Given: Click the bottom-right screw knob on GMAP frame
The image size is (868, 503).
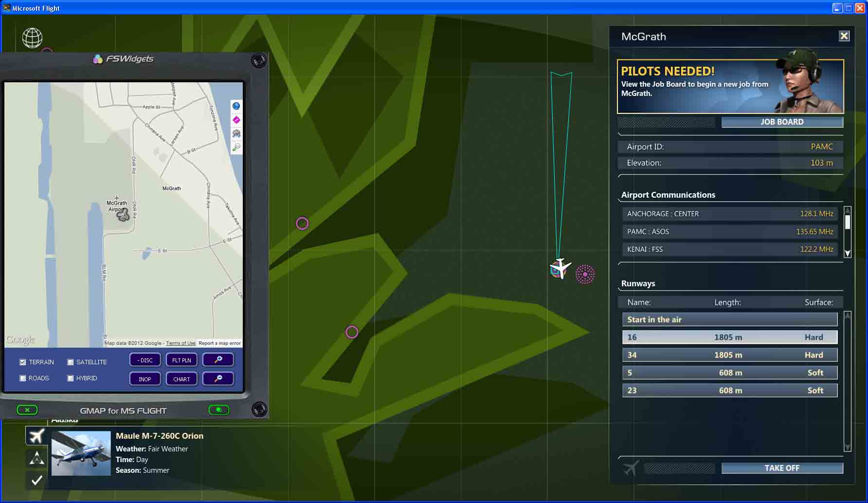Looking at the screenshot, I should (x=259, y=409).
